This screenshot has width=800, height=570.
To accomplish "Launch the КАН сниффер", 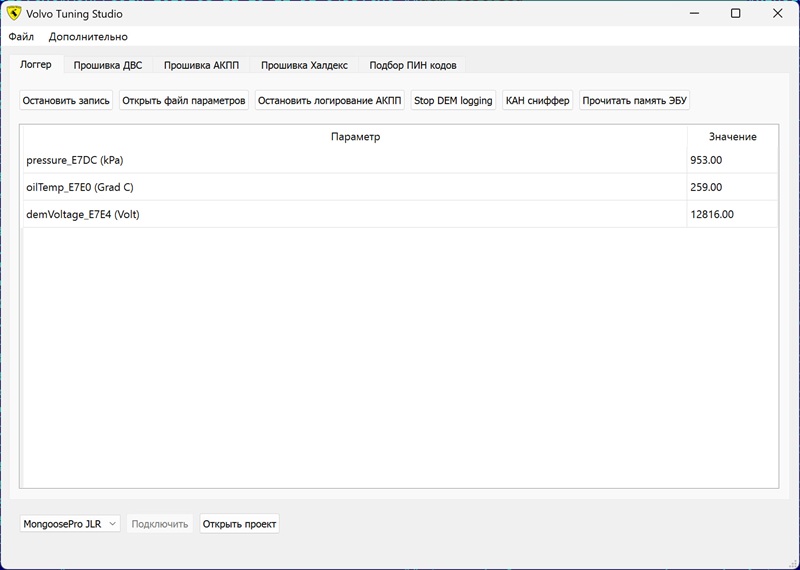I will click(x=537, y=101).
